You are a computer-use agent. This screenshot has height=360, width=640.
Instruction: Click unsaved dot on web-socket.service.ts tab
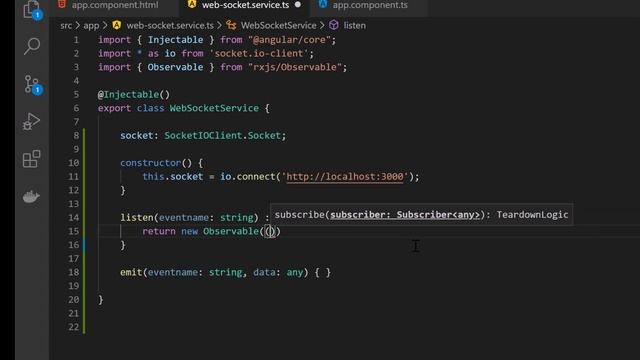click(x=298, y=5)
